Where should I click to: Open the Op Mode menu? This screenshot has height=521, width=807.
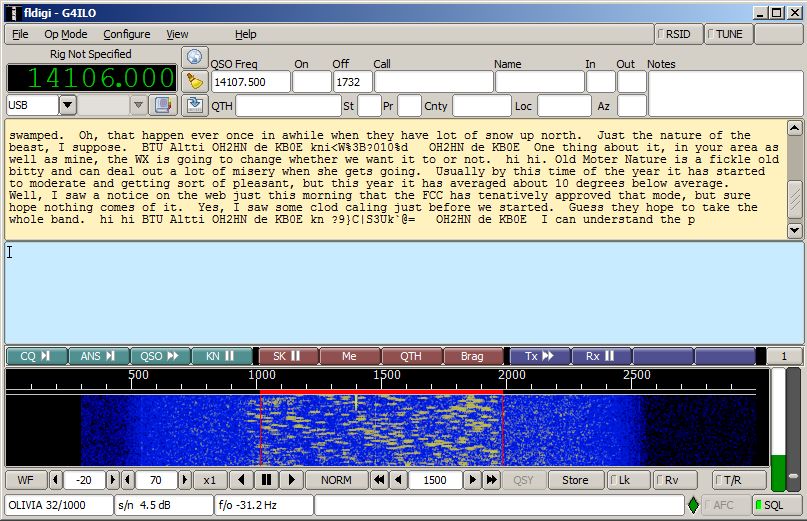click(x=65, y=34)
